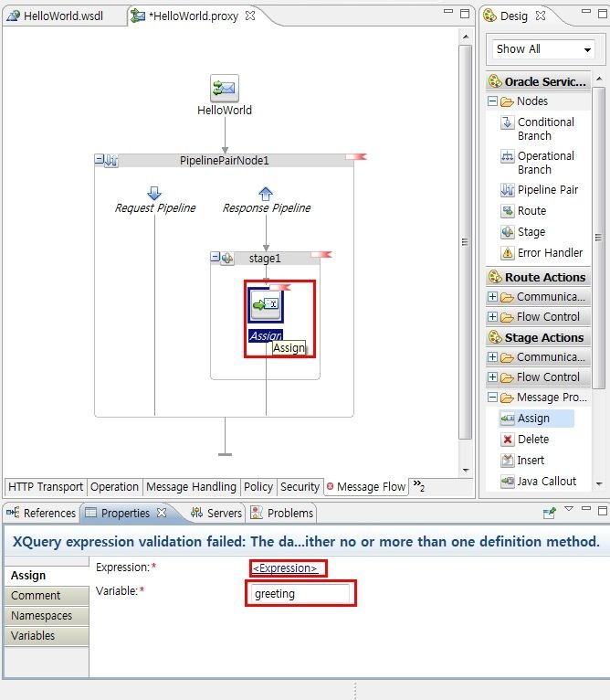Image resolution: width=610 pixels, height=700 pixels.
Task: Click the HelloWorld node label
Action: coord(225,110)
